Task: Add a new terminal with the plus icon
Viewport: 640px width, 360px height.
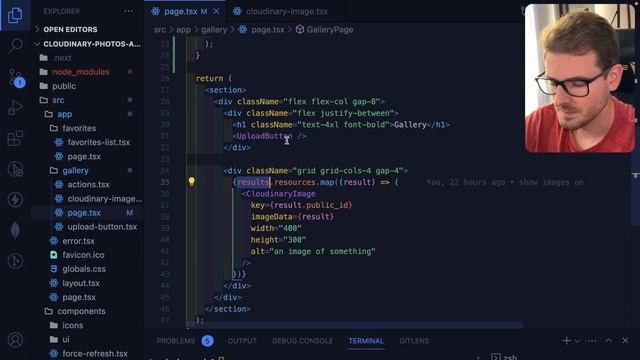Action: pos(566,340)
